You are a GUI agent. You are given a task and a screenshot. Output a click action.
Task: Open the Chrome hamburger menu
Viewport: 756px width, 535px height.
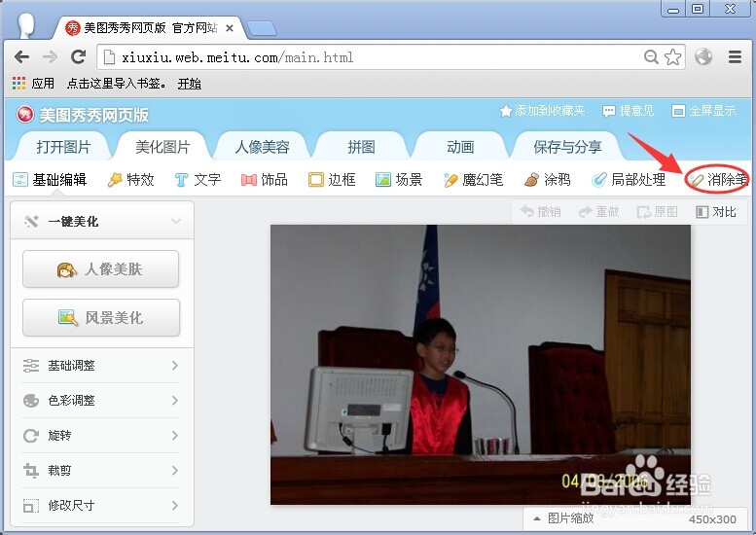735,56
